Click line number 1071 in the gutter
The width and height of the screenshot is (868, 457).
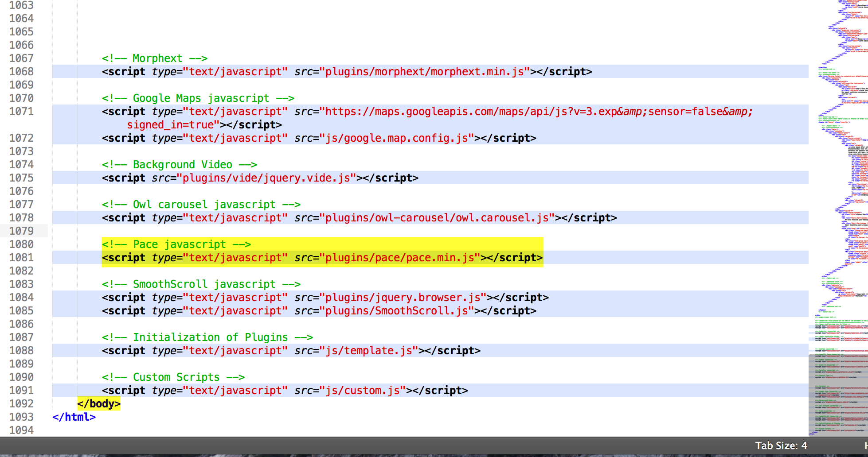21,111
